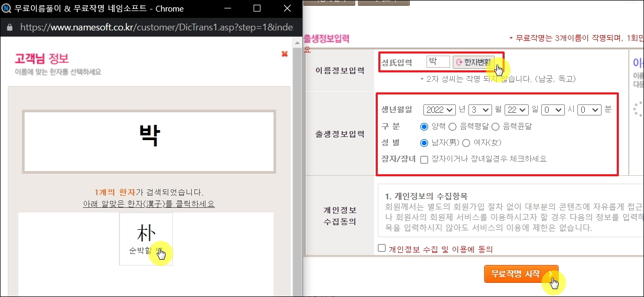Screen dimensions: 644x297
Task: Open the birth year dropdown showing 2022
Action: click(x=439, y=110)
